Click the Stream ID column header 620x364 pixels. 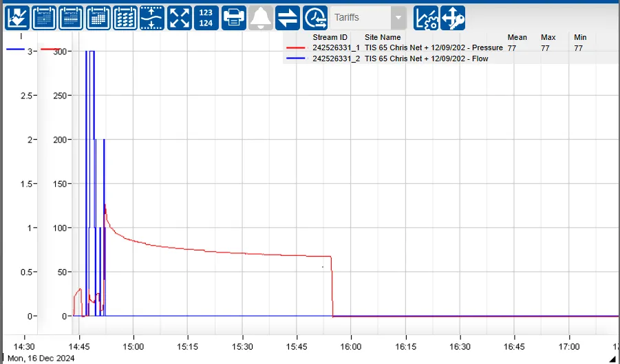(x=330, y=37)
